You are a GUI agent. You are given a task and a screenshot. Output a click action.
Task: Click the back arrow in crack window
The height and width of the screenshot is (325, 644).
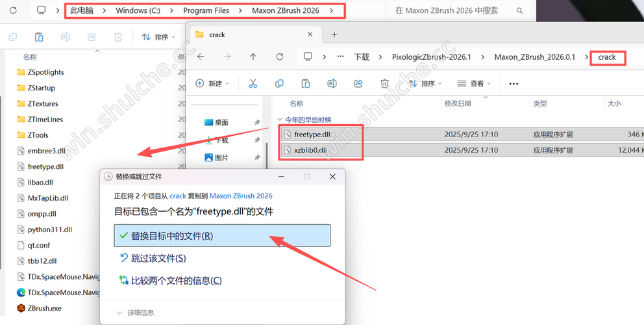coord(201,57)
